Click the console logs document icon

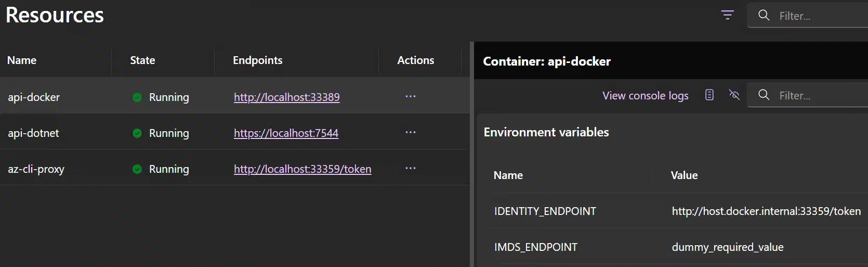[x=709, y=95]
